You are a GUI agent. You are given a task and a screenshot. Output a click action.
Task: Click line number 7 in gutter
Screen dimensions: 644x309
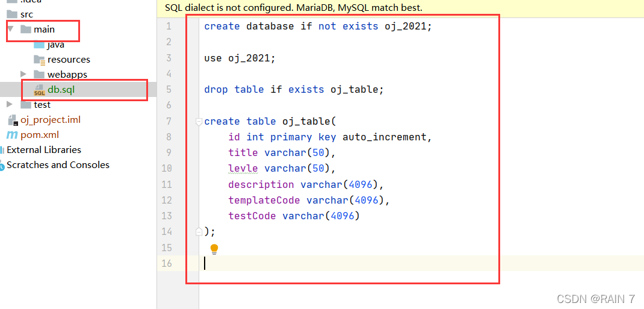coord(169,121)
